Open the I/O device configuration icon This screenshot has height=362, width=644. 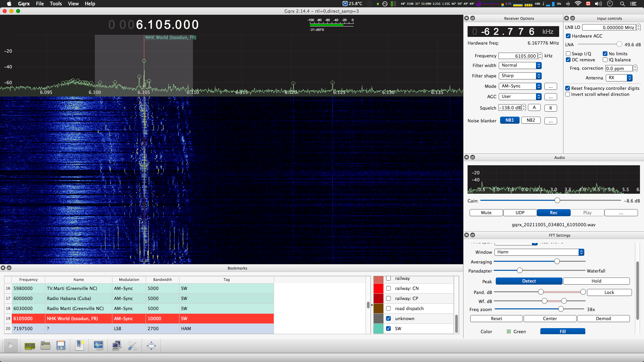pos(30,346)
